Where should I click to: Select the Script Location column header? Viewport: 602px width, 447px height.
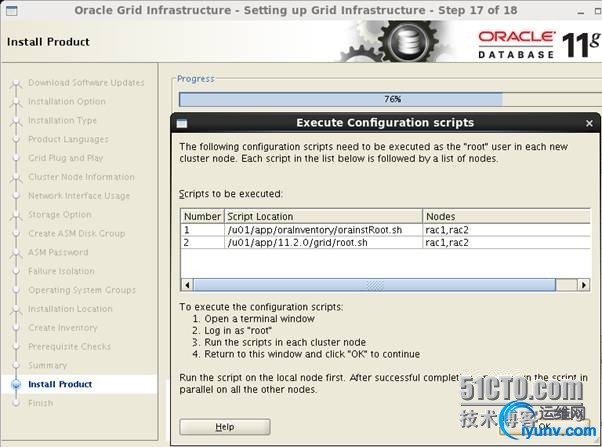pyautogui.click(x=323, y=217)
